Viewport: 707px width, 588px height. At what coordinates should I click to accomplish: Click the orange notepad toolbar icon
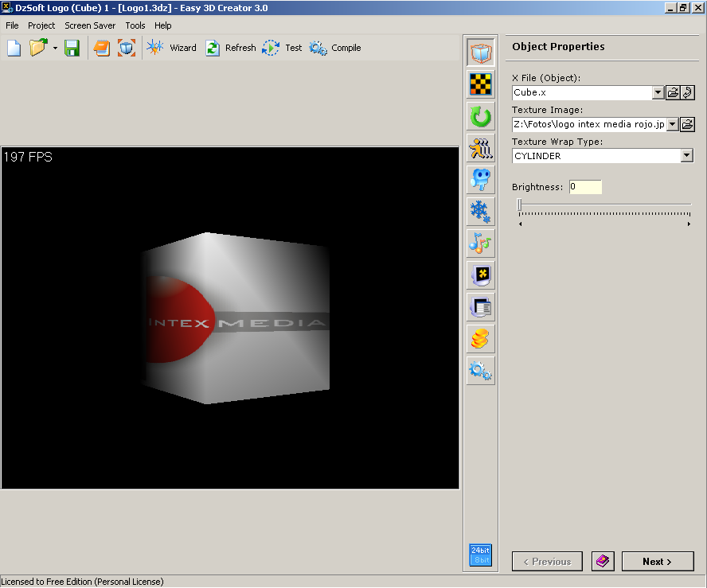click(102, 48)
